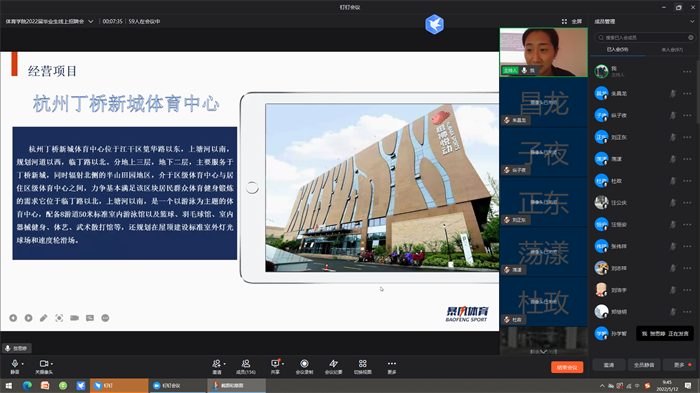
Task: Toggle the muted mic icon for 朱昌龙
Action: pos(673,93)
